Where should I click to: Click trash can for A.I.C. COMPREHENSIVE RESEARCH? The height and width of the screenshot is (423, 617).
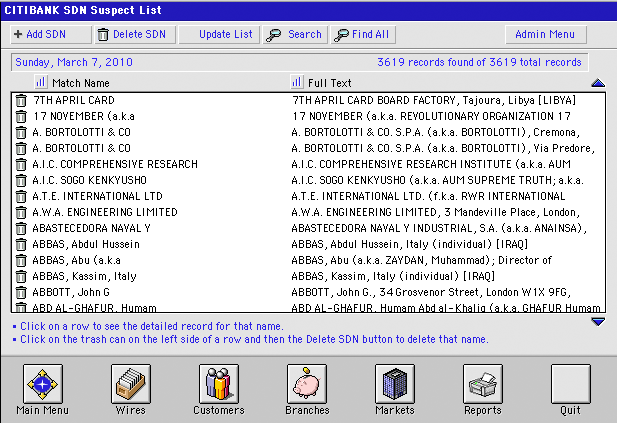coord(21,164)
